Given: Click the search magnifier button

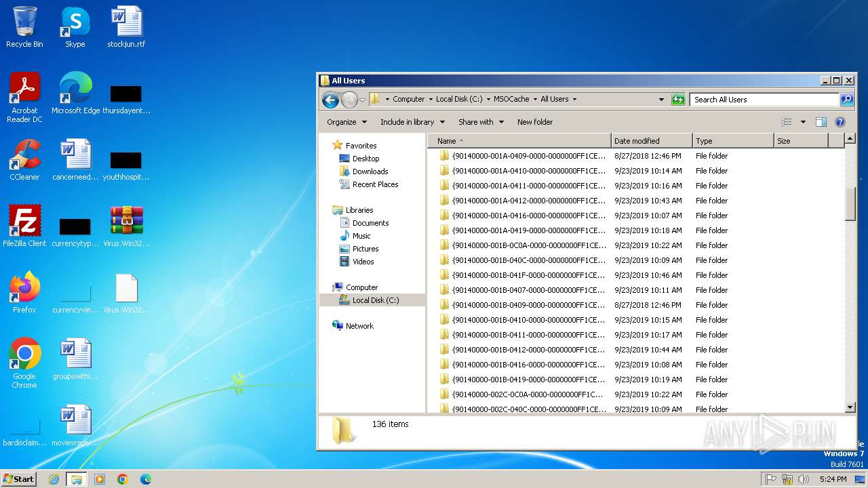Looking at the screenshot, I should tap(847, 100).
